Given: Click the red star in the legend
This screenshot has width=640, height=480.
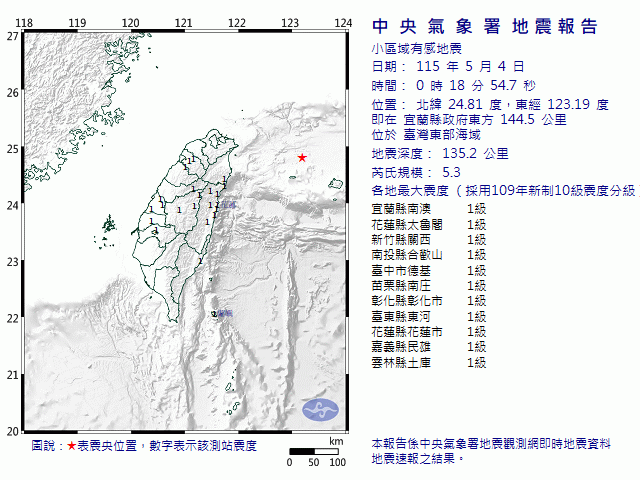Looking at the screenshot, I should [x=72, y=446].
